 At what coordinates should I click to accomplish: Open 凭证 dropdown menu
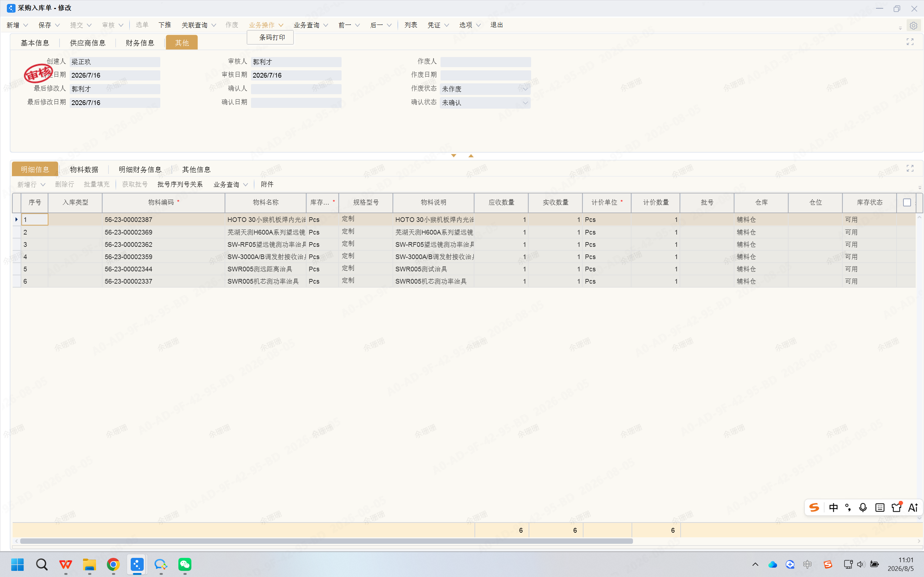click(x=438, y=25)
